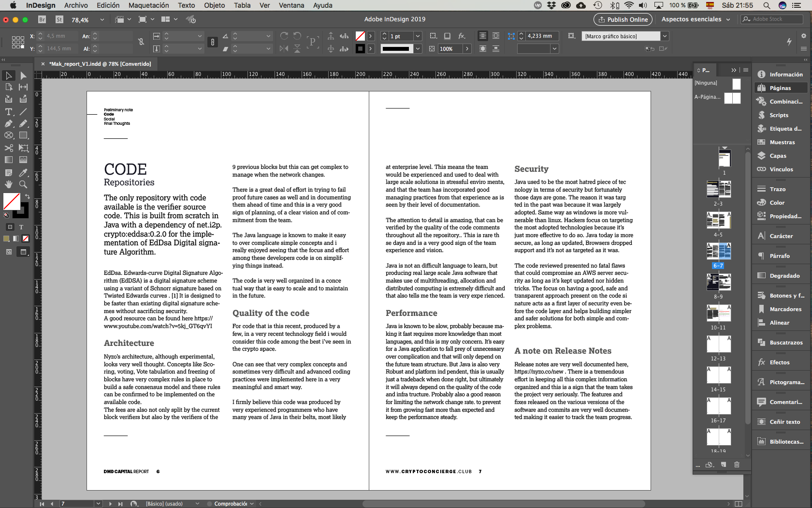
Task: Toggle split layout view in status bar
Action: 739,504
